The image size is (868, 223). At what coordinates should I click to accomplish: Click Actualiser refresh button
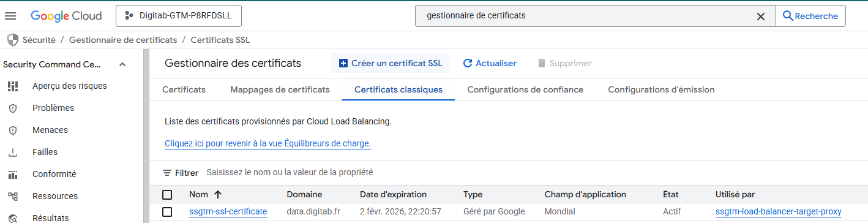click(490, 63)
